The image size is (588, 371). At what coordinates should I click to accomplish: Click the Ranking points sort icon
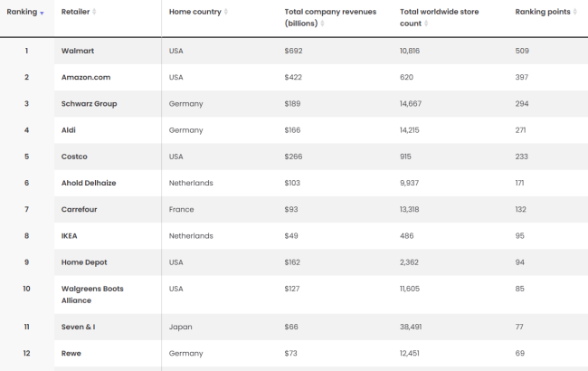[x=574, y=12]
